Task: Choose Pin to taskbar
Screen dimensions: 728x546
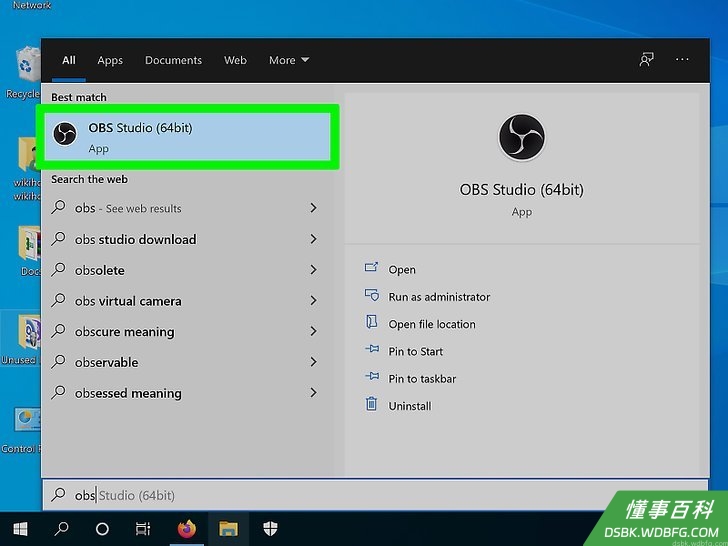Action: (x=422, y=379)
